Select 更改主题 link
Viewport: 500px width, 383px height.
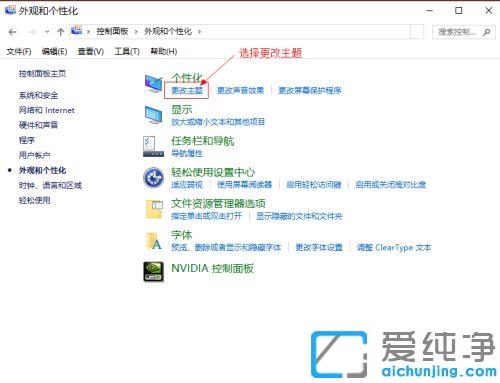coord(187,90)
